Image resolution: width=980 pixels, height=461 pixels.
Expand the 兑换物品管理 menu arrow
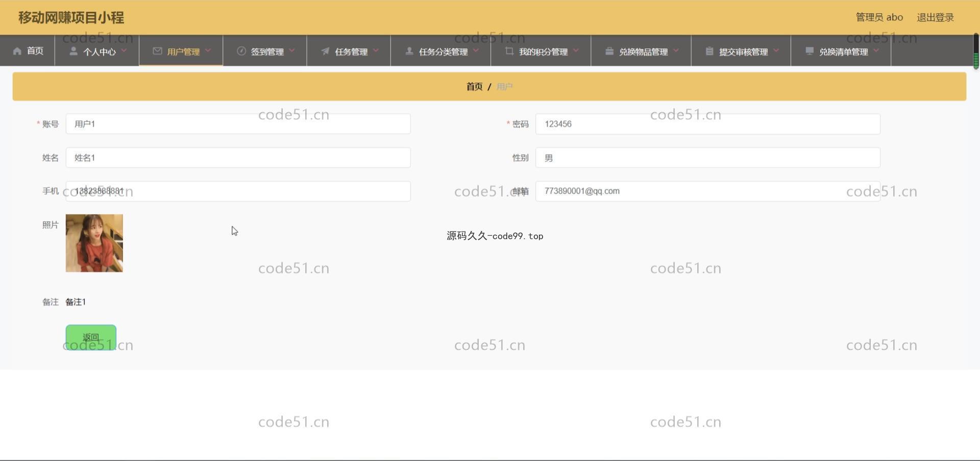(676, 50)
